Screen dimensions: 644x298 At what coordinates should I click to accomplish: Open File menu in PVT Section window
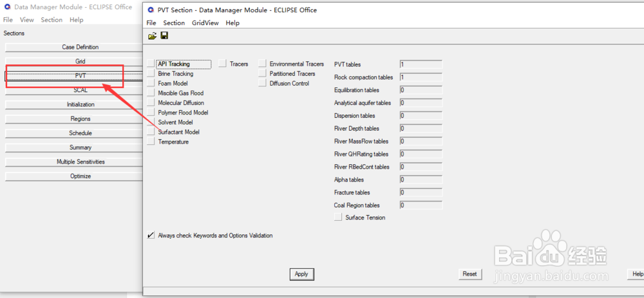[151, 23]
